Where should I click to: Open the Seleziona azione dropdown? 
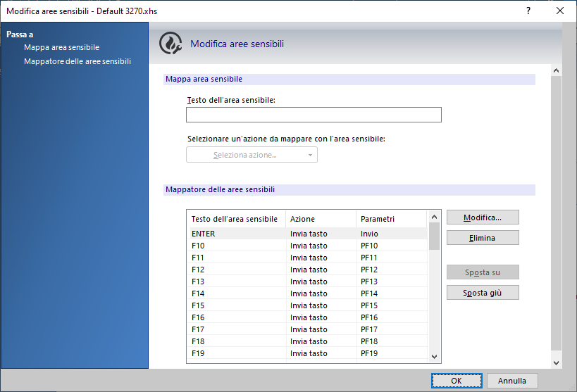[252, 155]
